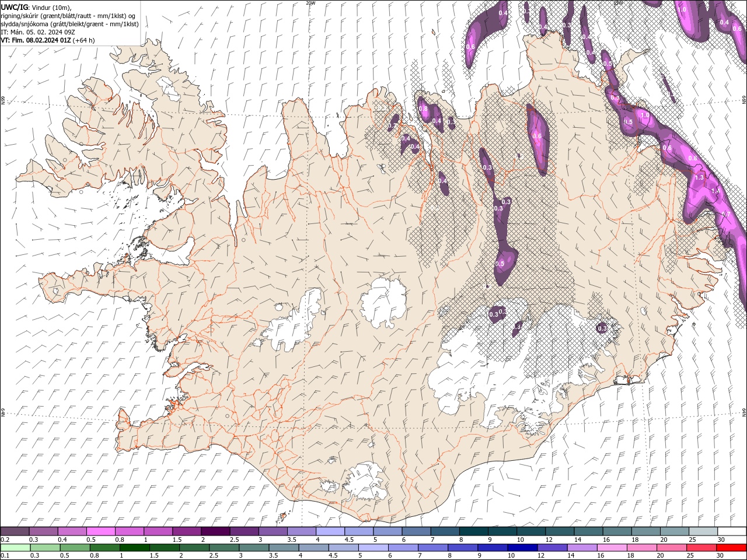Click the dark teal upper swatch from 8 to 9
This screenshot has height=560, width=747.
point(474,531)
